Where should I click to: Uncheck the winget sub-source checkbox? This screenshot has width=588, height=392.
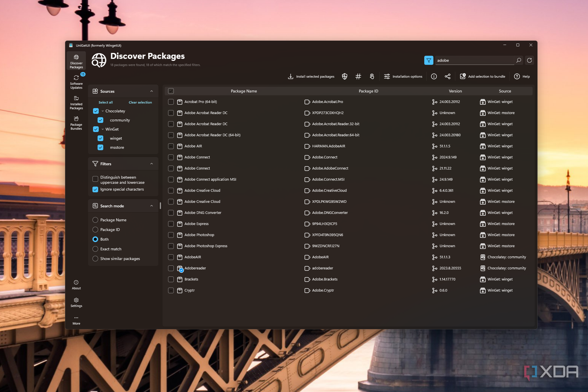tap(100, 138)
